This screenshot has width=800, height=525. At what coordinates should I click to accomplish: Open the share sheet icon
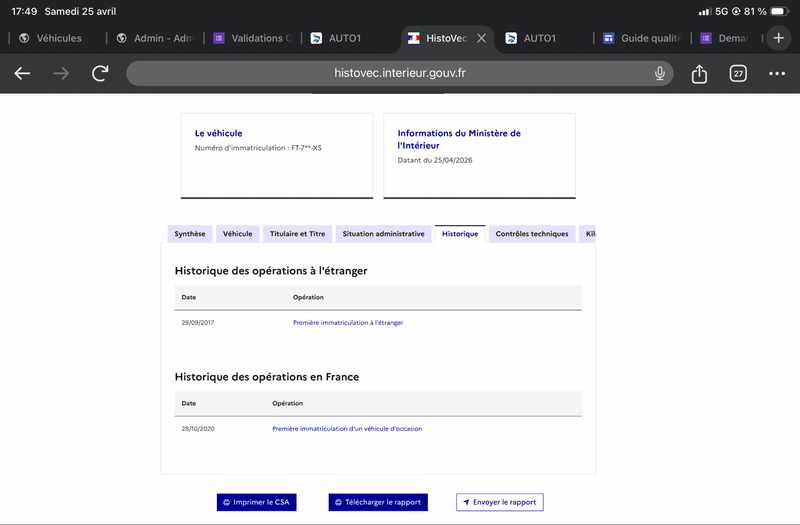pos(699,73)
